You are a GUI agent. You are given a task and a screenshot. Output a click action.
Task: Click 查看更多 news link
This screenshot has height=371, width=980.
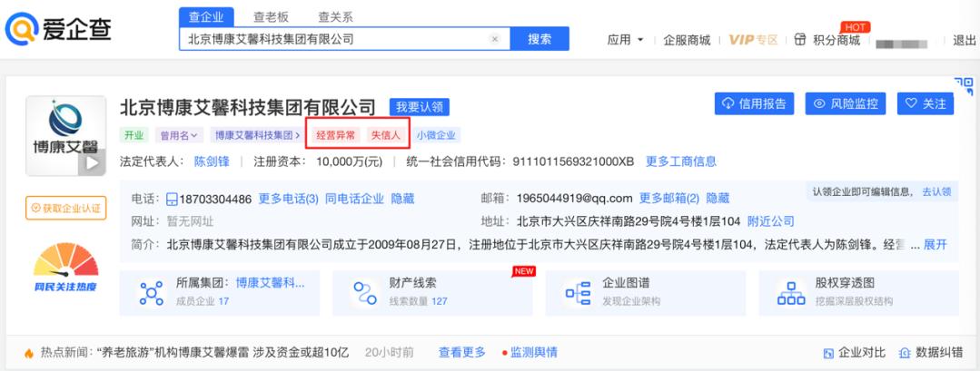coord(462,353)
